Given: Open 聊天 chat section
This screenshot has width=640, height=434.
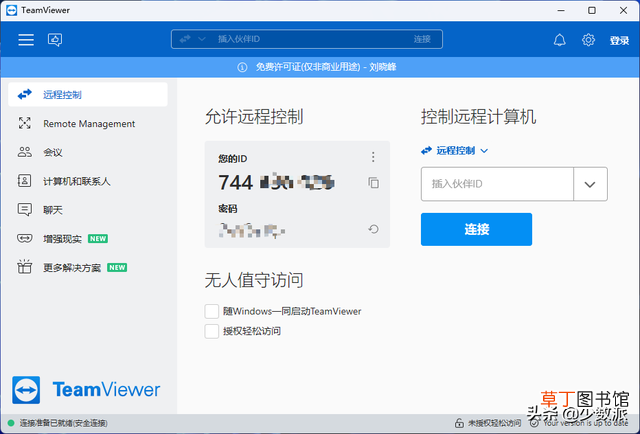Looking at the screenshot, I should (x=88, y=210).
